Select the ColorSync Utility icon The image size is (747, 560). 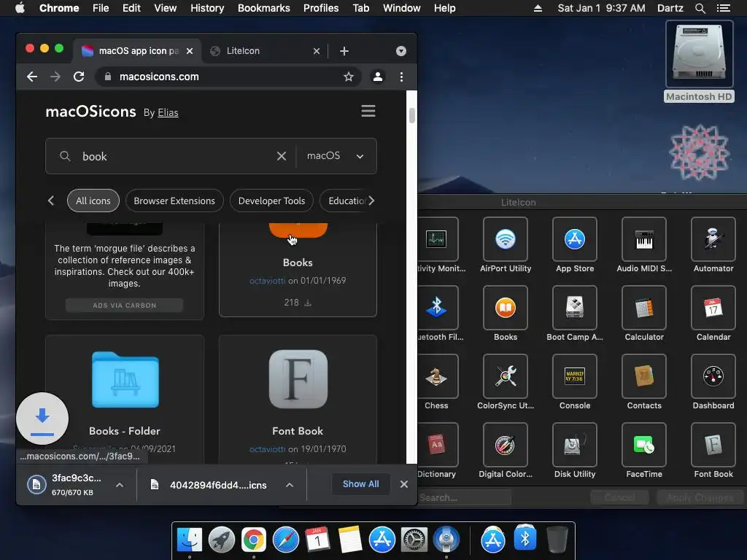pyautogui.click(x=505, y=376)
